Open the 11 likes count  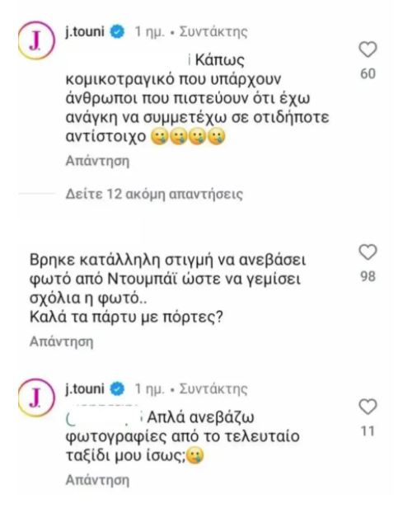point(368,431)
